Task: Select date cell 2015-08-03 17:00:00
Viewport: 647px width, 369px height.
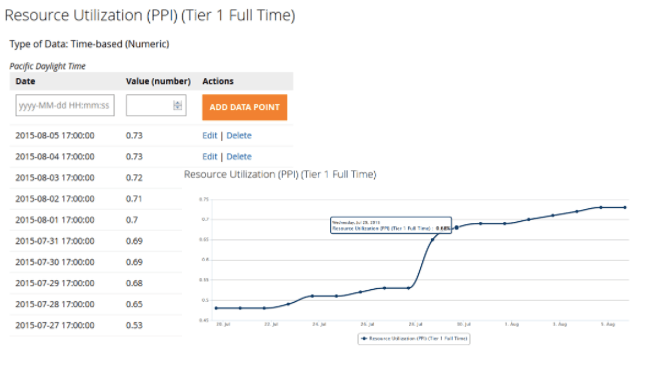Action: tap(55, 177)
